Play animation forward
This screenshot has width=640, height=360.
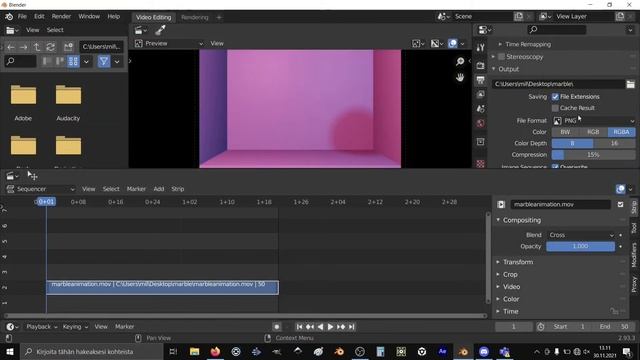pyautogui.click(x=330, y=327)
